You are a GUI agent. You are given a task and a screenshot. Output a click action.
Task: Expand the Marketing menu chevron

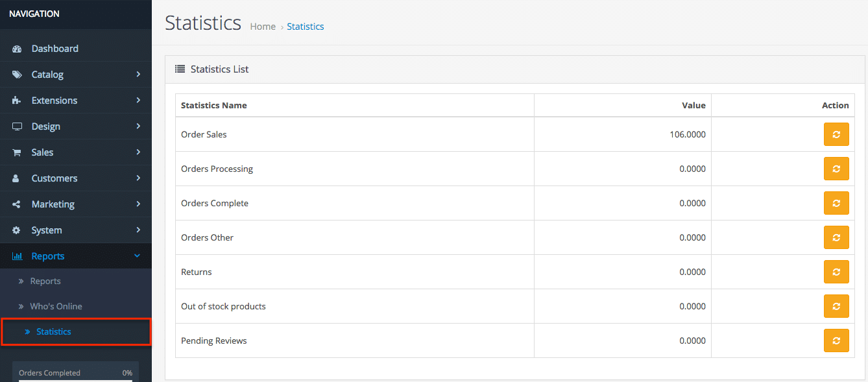tap(138, 204)
